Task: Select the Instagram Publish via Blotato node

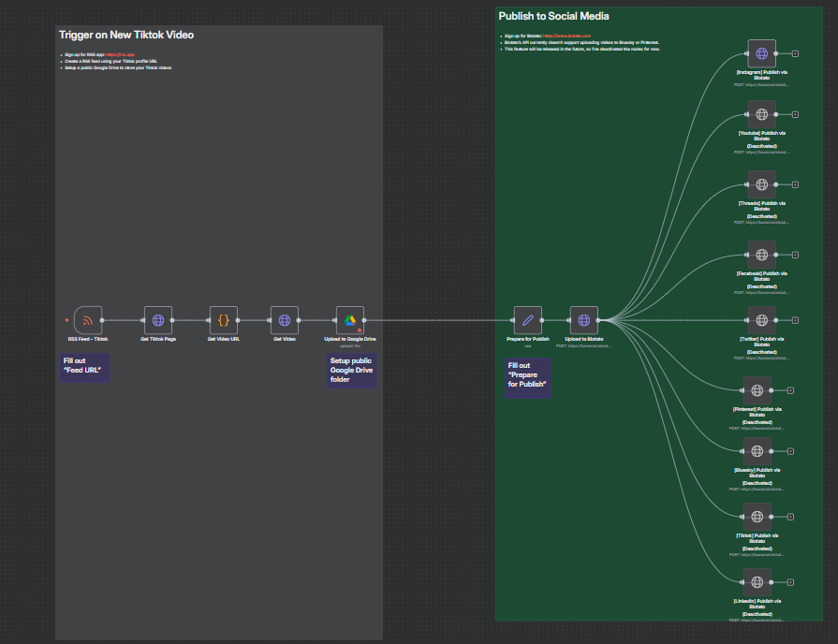Action: [x=762, y=53]
